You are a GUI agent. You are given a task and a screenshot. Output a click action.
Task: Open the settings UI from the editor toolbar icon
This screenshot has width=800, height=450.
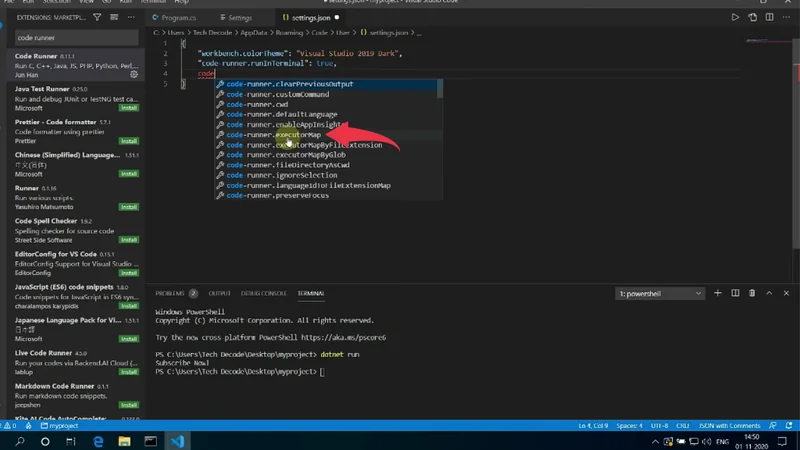(x=752, y=17)
